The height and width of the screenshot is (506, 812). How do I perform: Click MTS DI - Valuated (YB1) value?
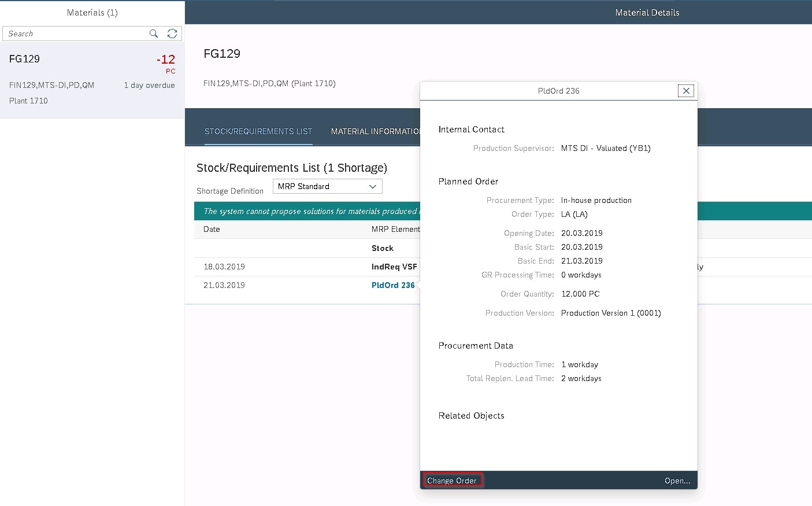pyautogui.click(x=606, y=148)
